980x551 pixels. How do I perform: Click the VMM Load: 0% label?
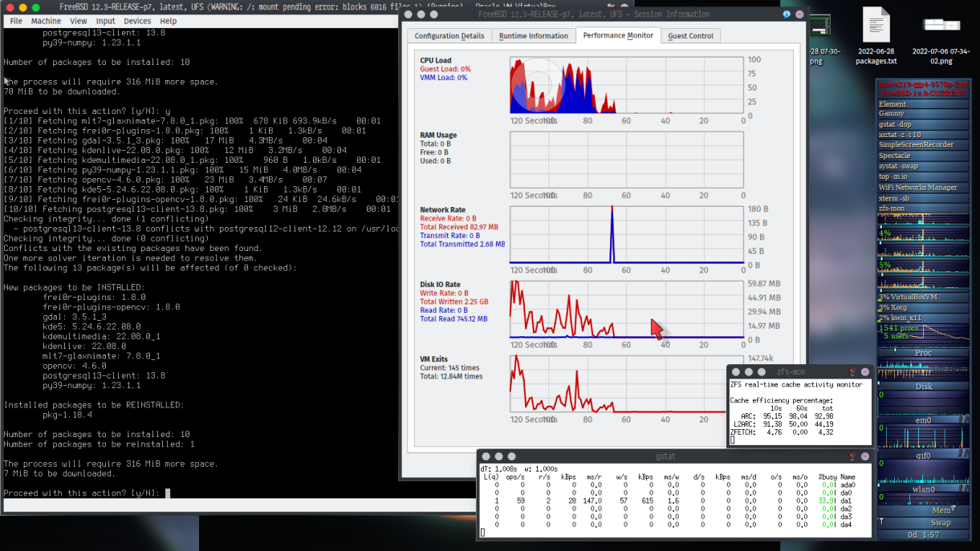(444, 78)
